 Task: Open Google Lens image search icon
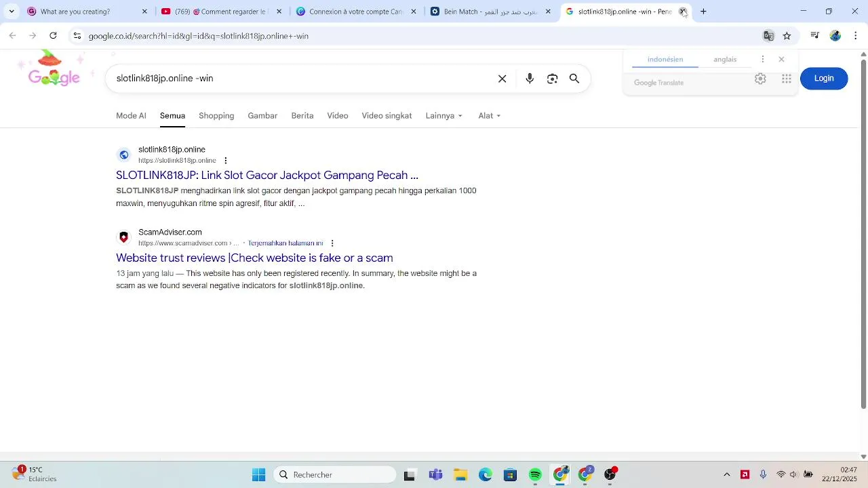[553, 79]
